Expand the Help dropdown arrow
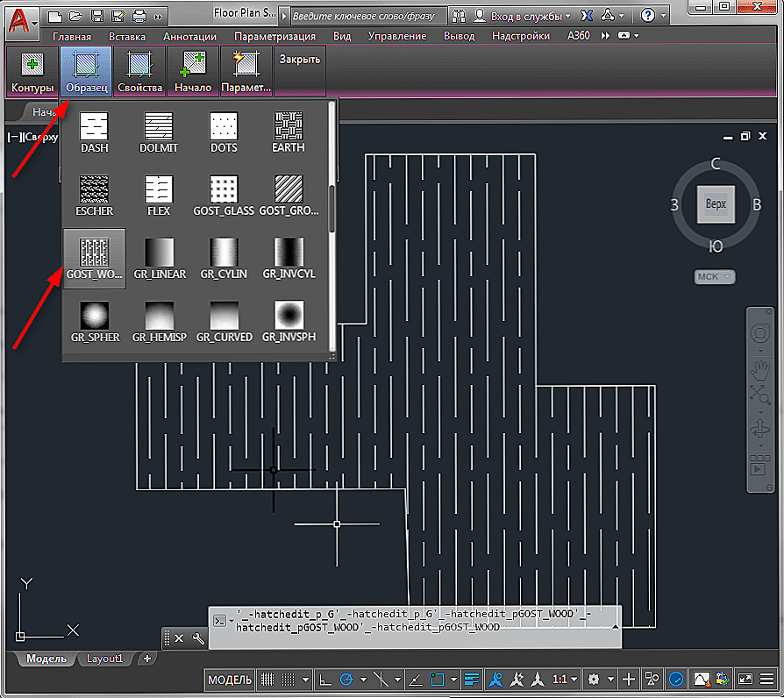 pos(664,16)
